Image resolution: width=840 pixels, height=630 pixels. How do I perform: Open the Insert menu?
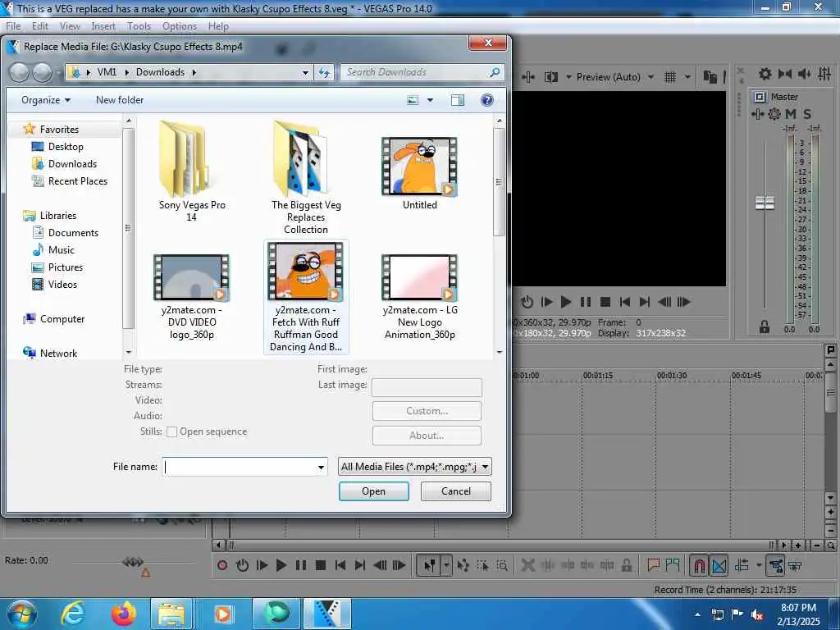point(103,26)
